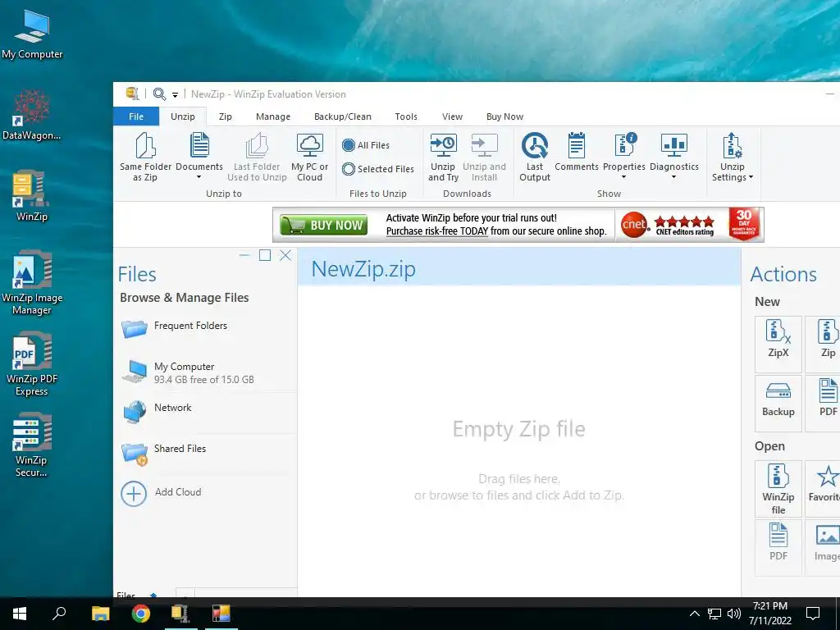The height and width of the screenshot is (630, 840).
Task: Create a new ZipX file
Action: pyautogui.click(x=778, y=344)
